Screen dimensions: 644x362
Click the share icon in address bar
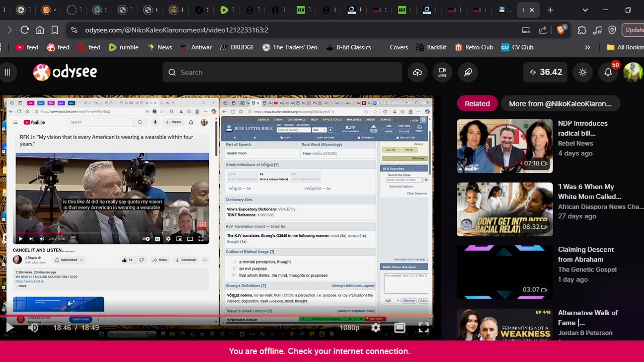[543, 30]
